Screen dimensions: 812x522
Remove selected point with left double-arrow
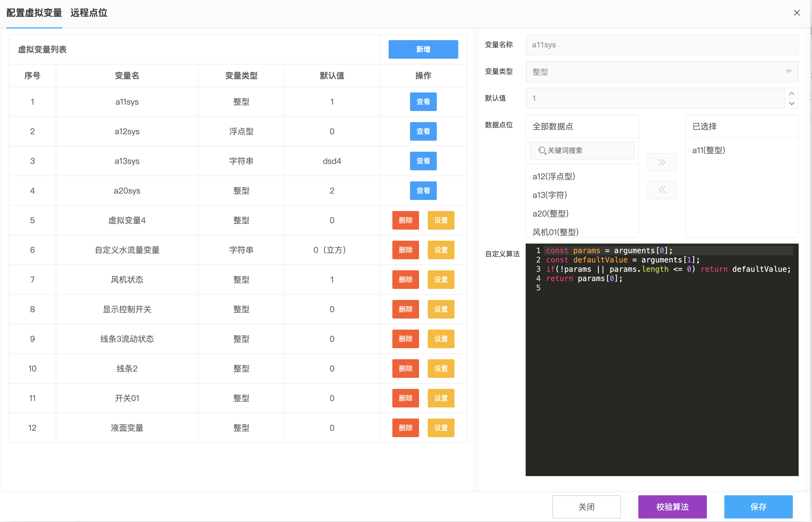click(662, 190)
